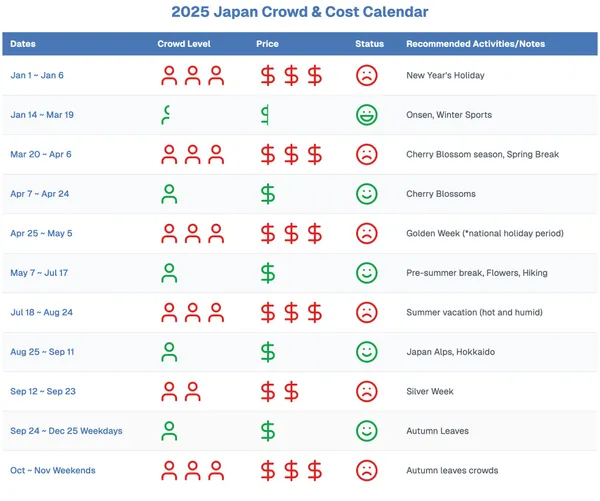
Task: Click the 2025 Japan Crowd & Cost Calendar title
Action: coord(299,13)
